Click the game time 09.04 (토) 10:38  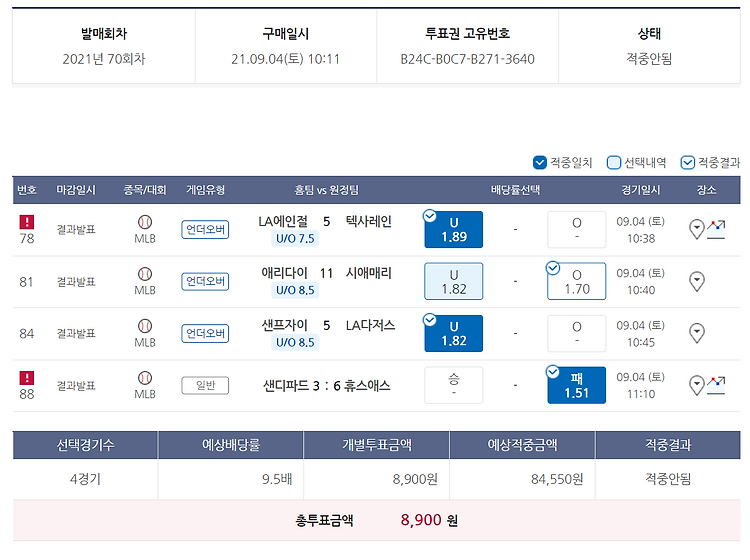pyautogui.click(x=640, y=230)
